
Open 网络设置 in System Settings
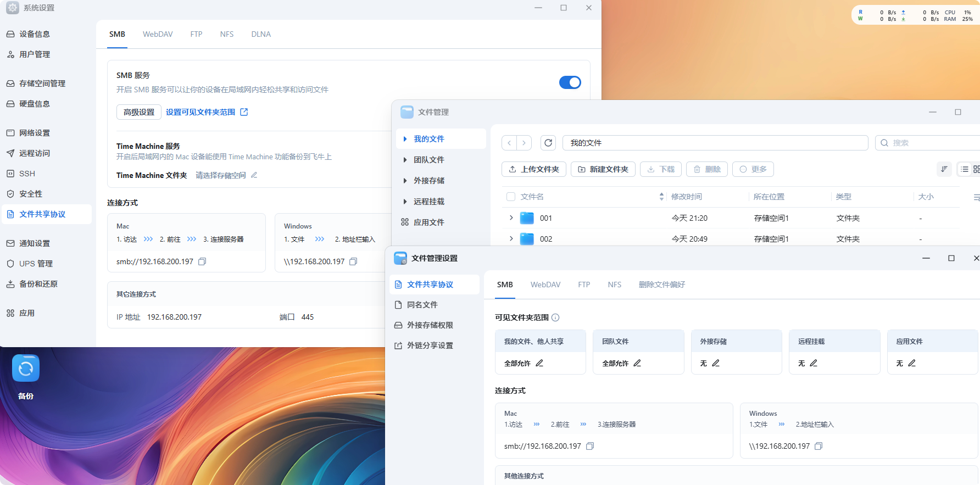[47, 133]
